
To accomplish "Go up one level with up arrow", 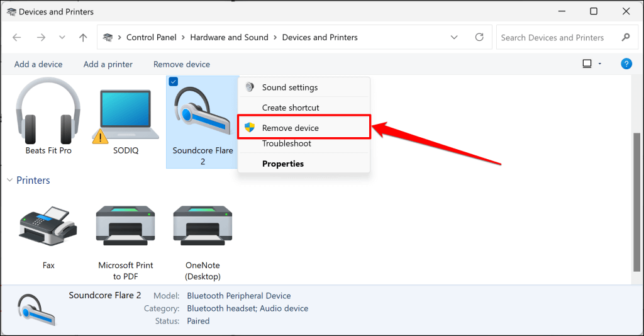I will 83,37.
